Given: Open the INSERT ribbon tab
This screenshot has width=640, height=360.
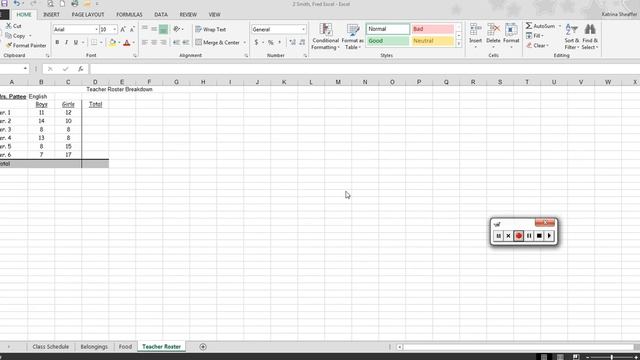Looking at the screenshot, I should pos(51,14).
